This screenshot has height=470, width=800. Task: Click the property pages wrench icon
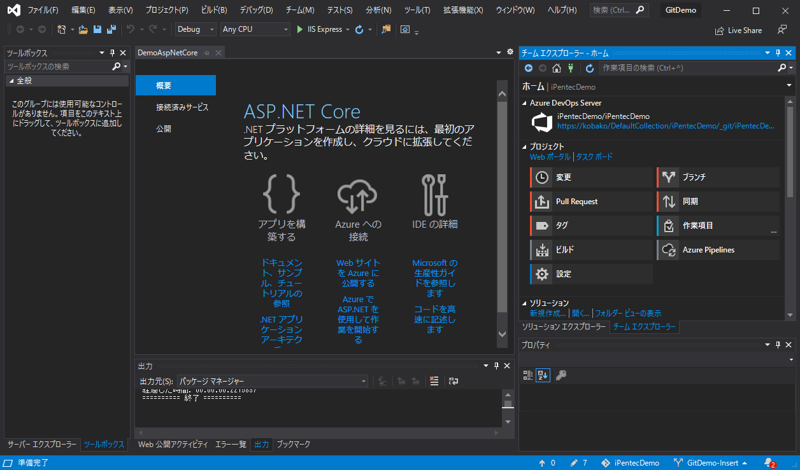[561, 376]
